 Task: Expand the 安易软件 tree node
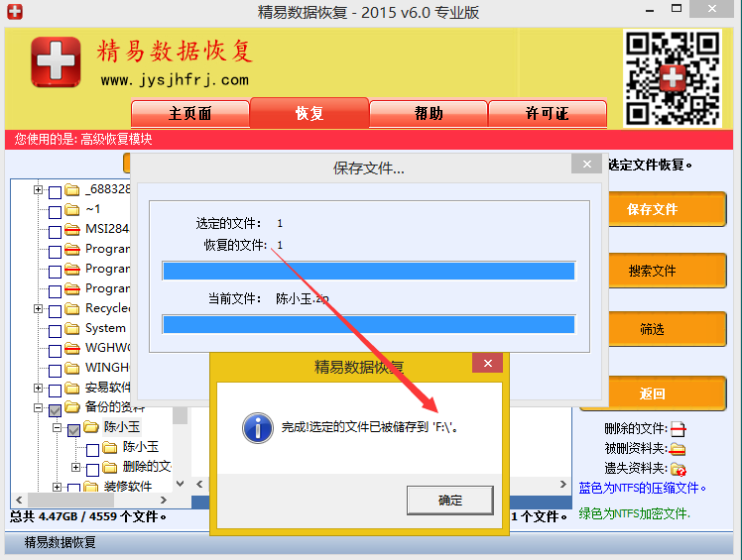(38, 388)
